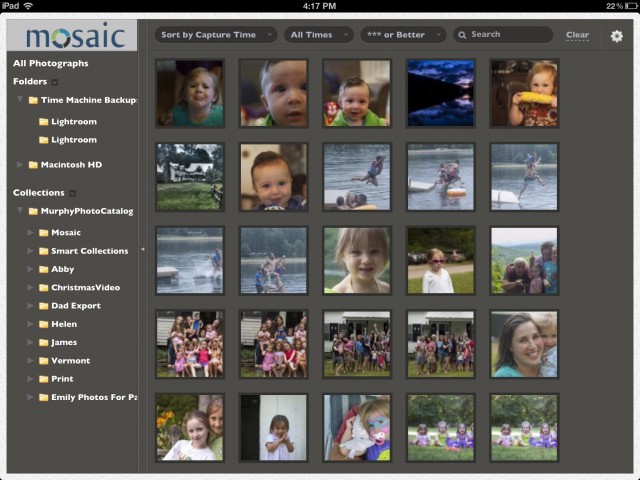Open the settings gear icon
This screenshot has height=480, width=640.
(x=616, y=36)
